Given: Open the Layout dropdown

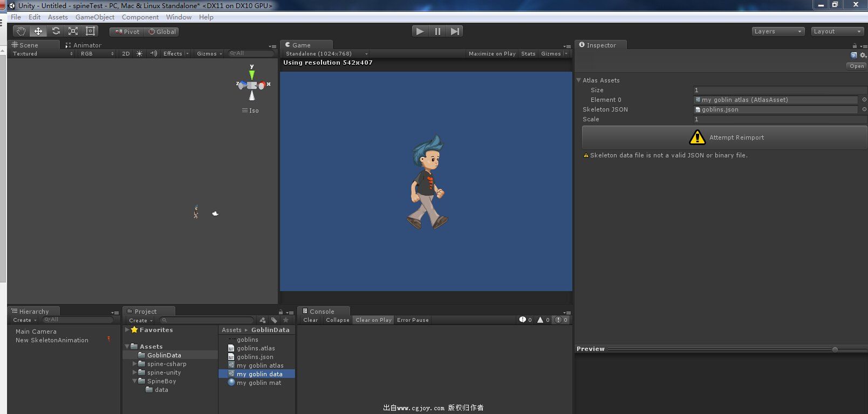Looking at the screenshot, I should click(837, 31).
